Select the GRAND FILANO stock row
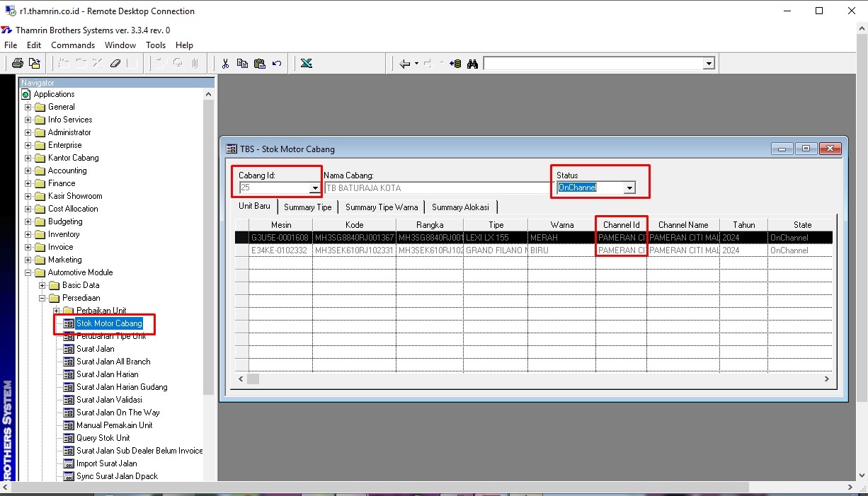The height and width of the screenshot is (496, 868). click(494, 250)
